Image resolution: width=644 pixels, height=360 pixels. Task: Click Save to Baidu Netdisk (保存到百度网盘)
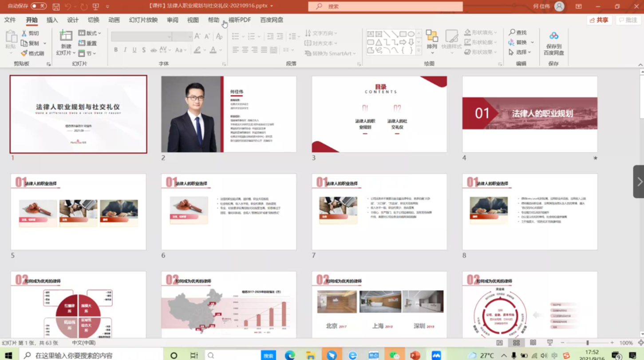point(553,42)
